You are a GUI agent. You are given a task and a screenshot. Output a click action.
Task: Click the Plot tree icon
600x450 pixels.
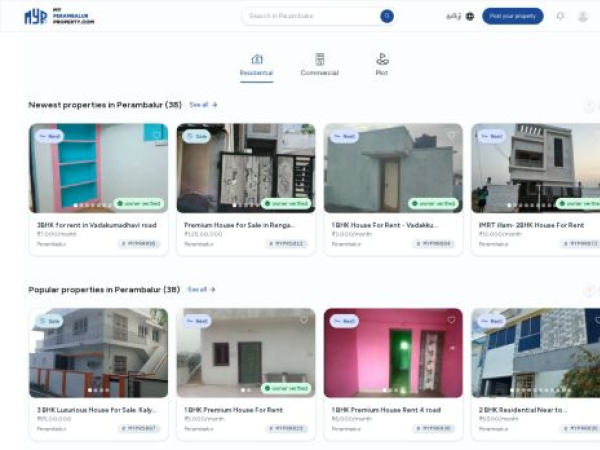382,59
